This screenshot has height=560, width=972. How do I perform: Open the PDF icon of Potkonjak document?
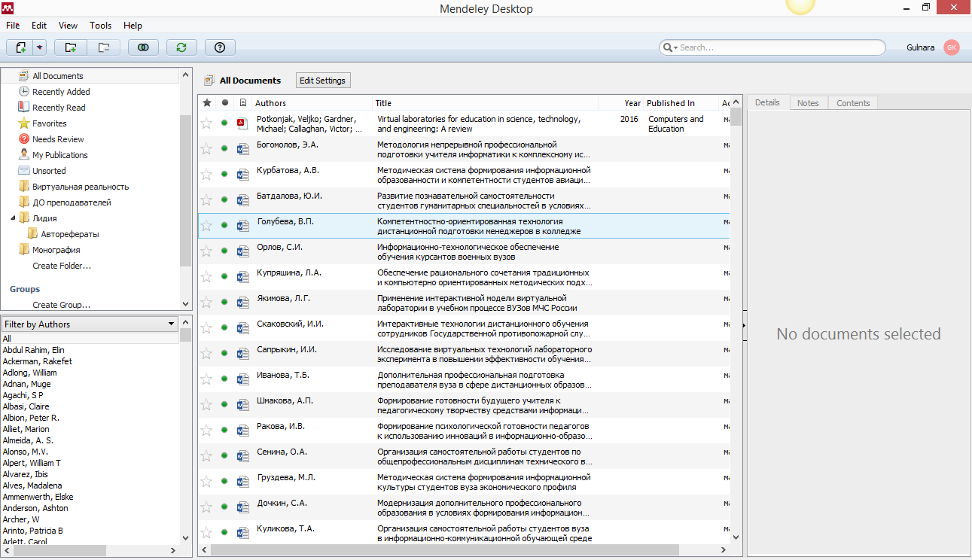point(242,123)
